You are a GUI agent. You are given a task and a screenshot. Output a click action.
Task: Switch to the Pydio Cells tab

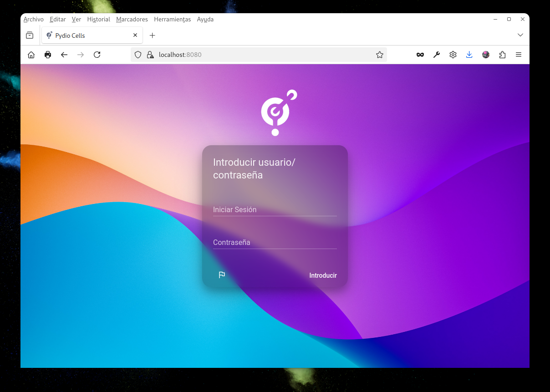pos(92,35)
